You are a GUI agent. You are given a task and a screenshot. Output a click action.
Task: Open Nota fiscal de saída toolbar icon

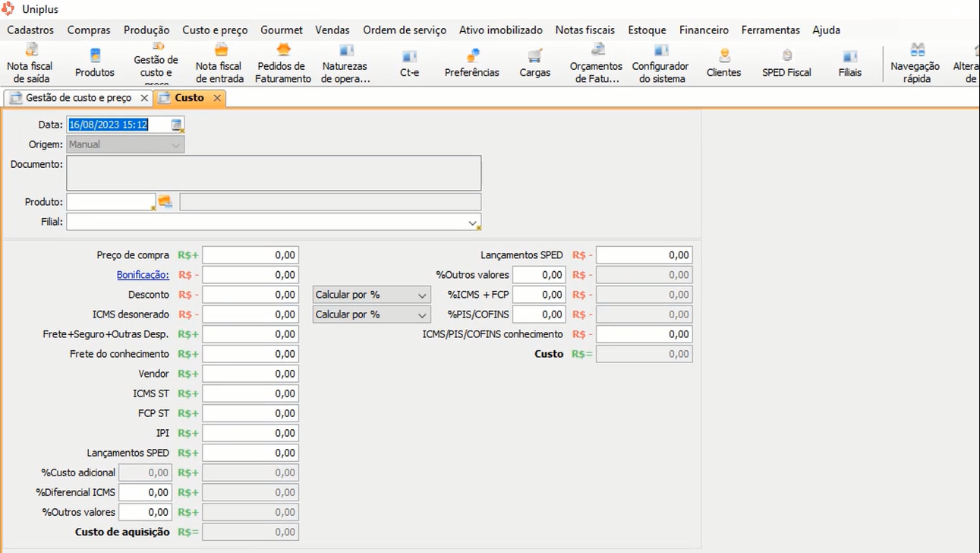tap(30, 64)
